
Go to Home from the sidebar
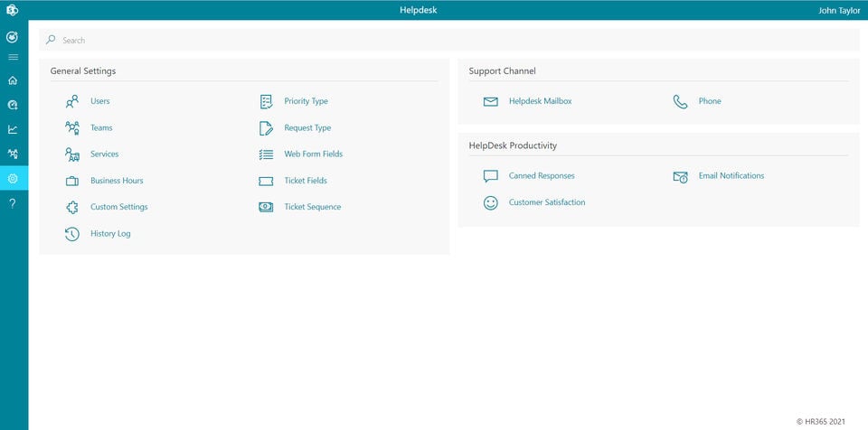pos(13,80)
